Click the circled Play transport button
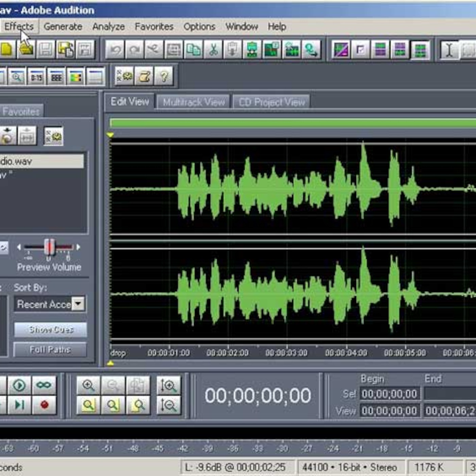This screenshot has width=476, height=476. click(19, 385)
